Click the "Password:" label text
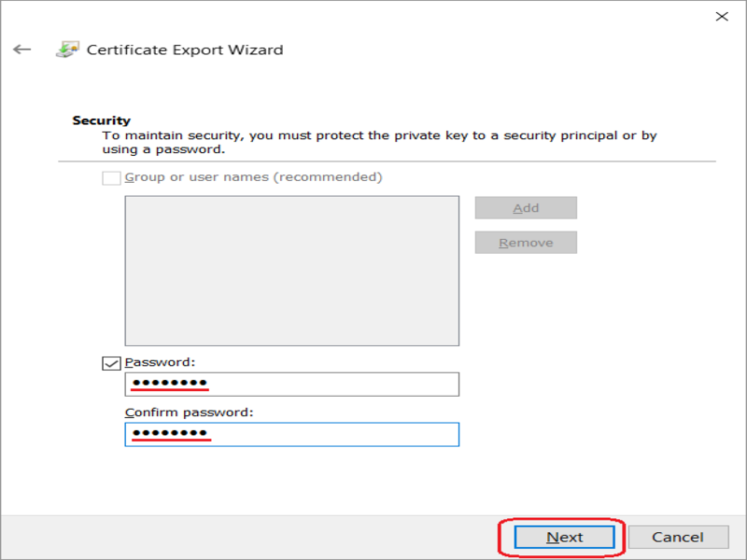This screenshot has width=747, height=560. coord(160,362)
